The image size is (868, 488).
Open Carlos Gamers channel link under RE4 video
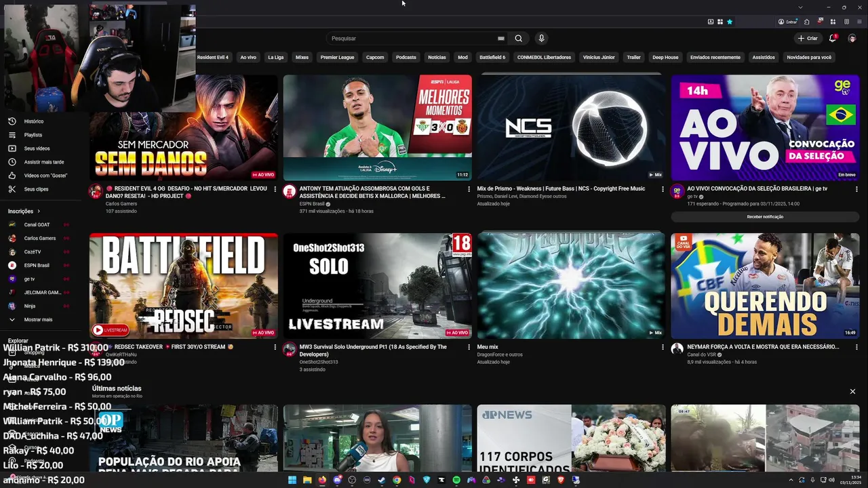pos(121,203)
